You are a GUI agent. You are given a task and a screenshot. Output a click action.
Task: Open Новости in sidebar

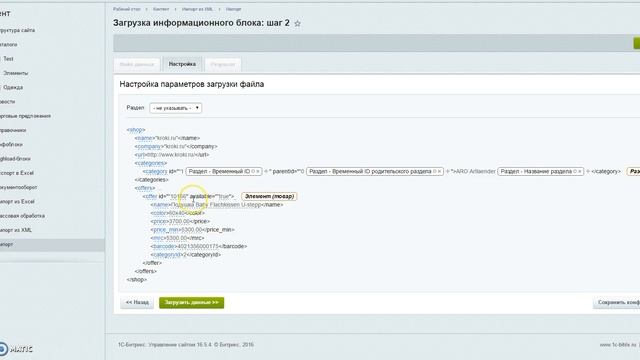[x=7, y=102]
